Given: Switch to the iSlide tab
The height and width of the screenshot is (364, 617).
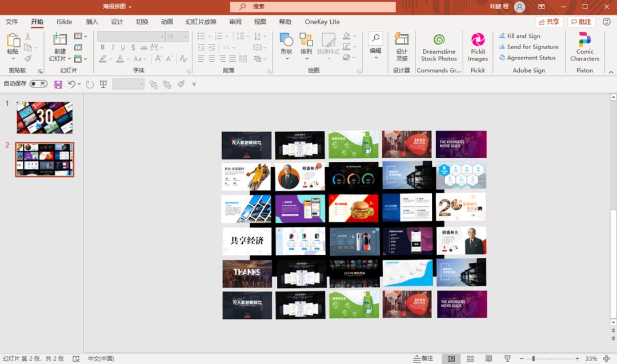Looking at the screenshot, I should (64, 22).
